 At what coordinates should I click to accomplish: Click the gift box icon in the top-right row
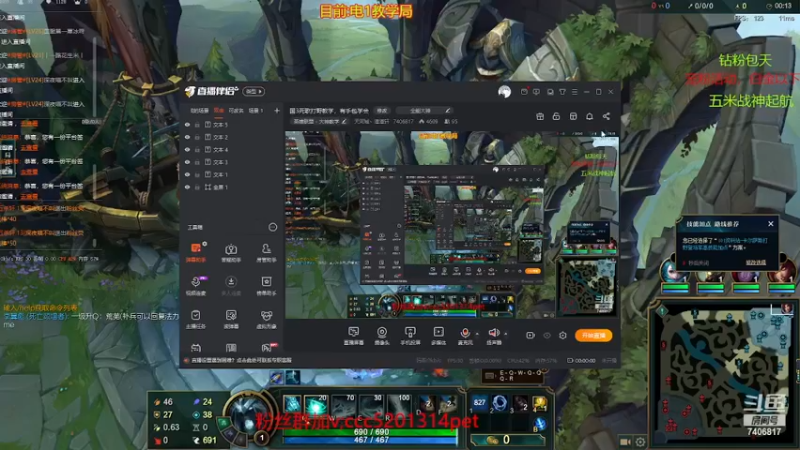[x=540, y=116]
